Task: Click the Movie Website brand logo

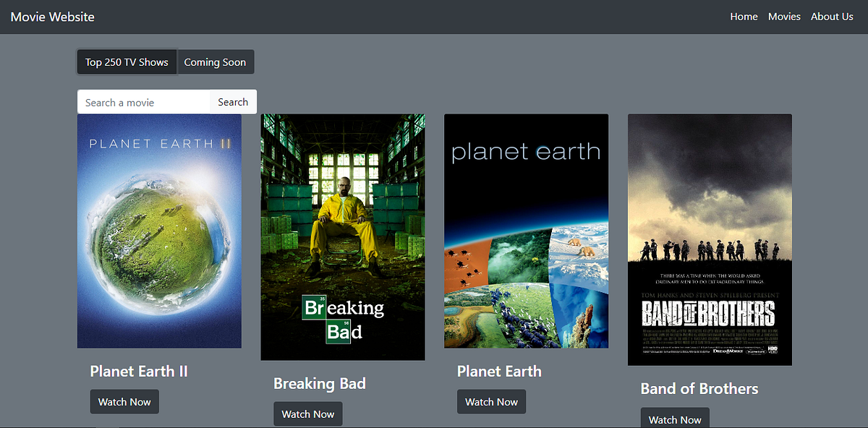Action: pyautogui.click(x=51, y=16)
